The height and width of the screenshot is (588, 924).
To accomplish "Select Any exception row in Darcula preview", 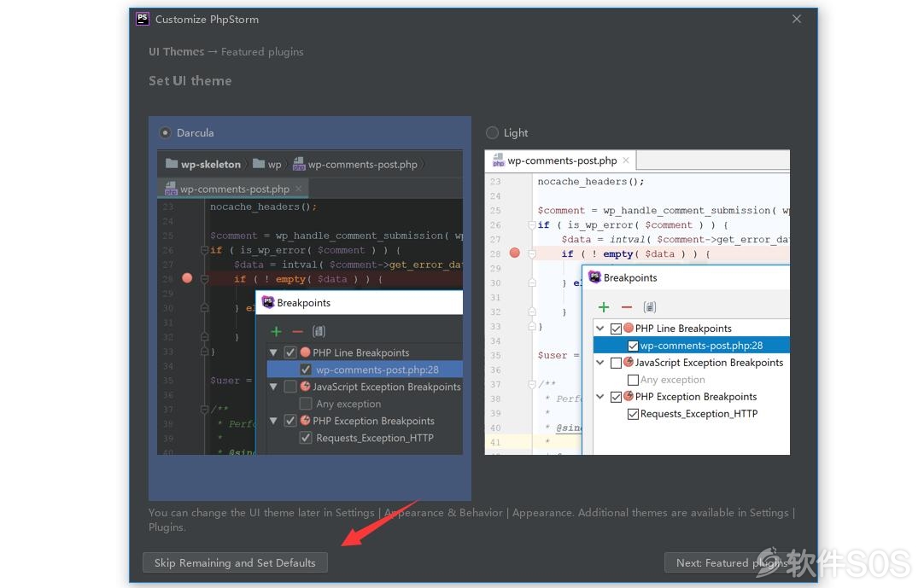I will click(x=365, y=404).
